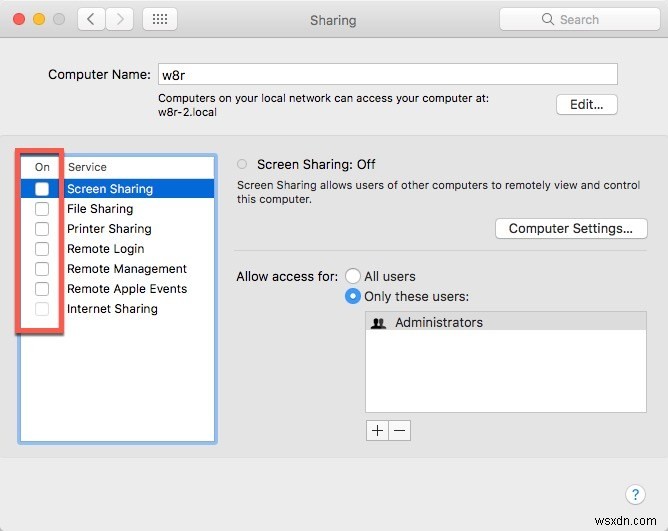Click the Administrators group icon
The height and width of the screenshot is (531, 668).
click(378, 323)
